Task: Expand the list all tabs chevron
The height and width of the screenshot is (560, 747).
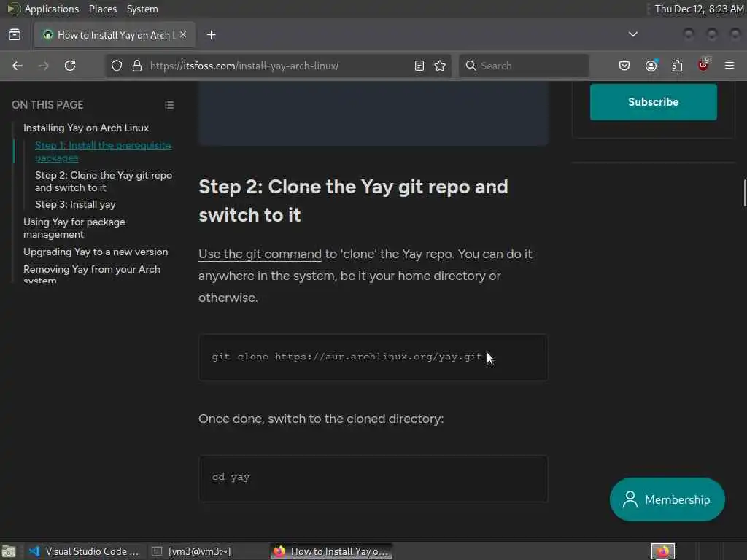Action: [632, 34]
